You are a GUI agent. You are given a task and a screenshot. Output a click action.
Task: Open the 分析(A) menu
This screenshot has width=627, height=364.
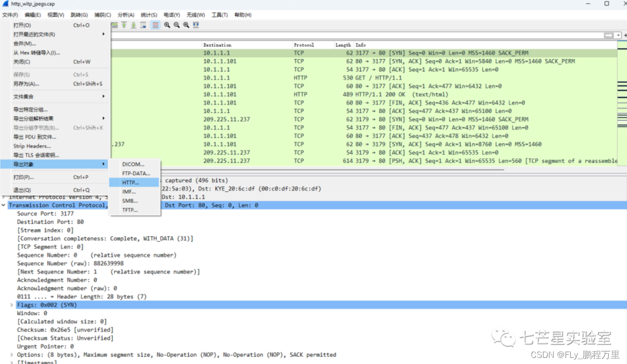click(x=126, y=15)
